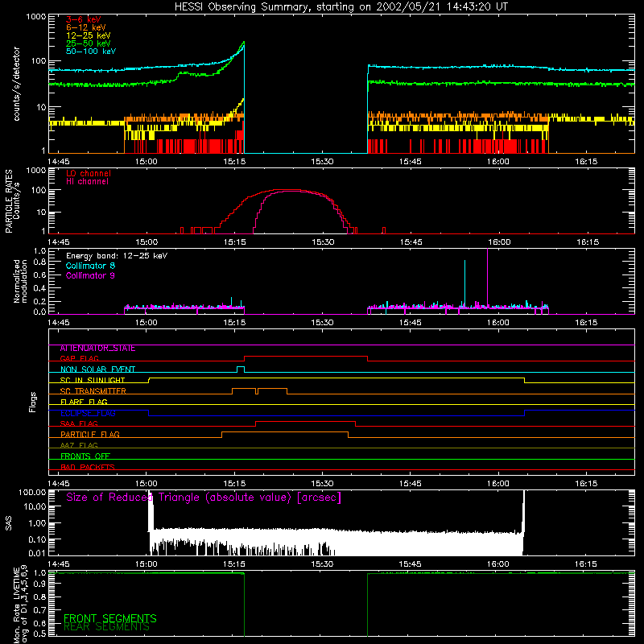Click the 16:15 tick label under counts panel
The image size is (644, 644).
586,162
